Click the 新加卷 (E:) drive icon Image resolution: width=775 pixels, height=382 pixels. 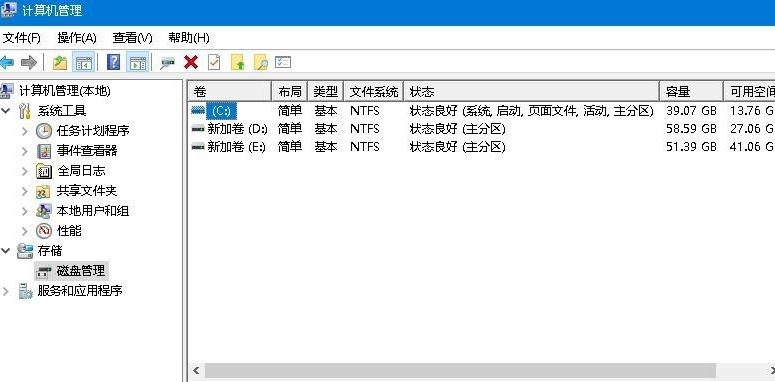(198, 147)
